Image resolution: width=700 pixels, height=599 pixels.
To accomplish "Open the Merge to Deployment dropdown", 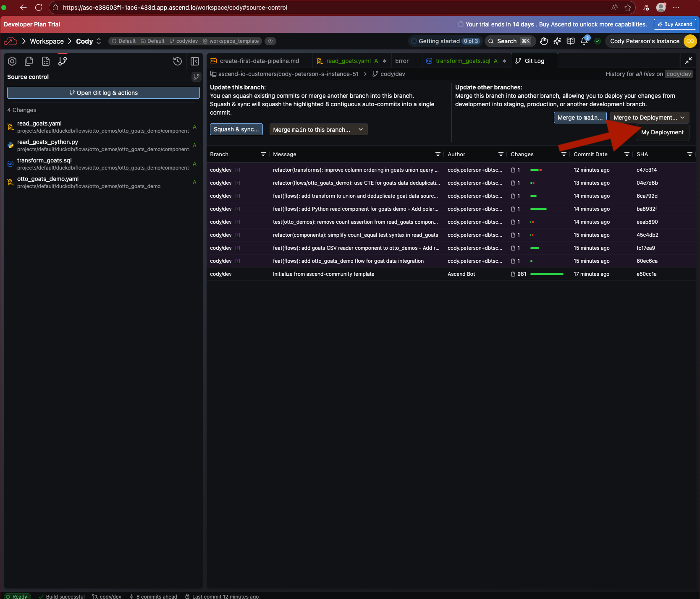I will coord(650,118).
